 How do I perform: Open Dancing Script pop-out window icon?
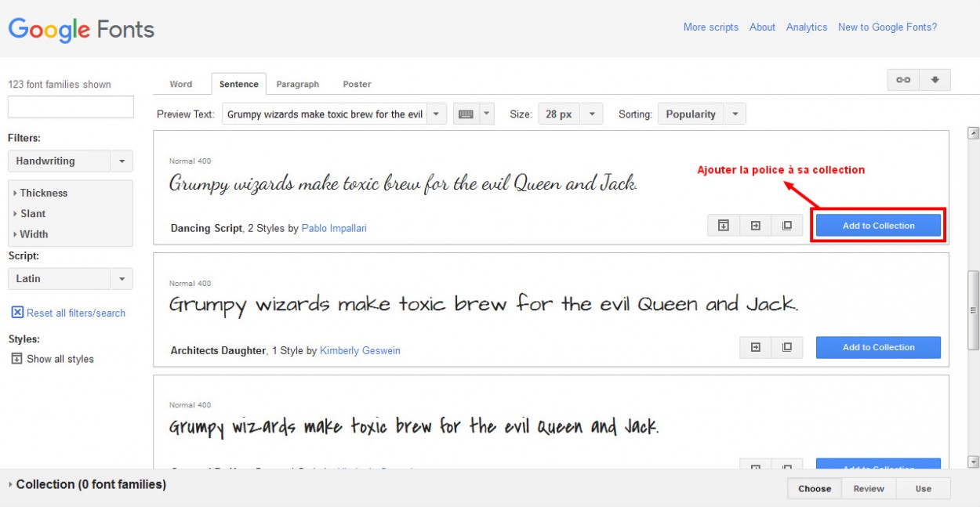786,226
